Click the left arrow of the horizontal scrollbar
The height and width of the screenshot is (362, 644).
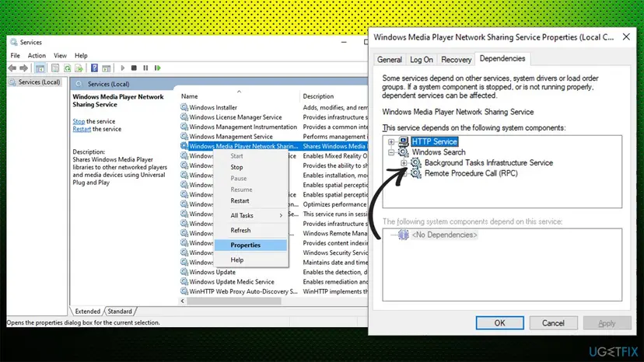183,301
